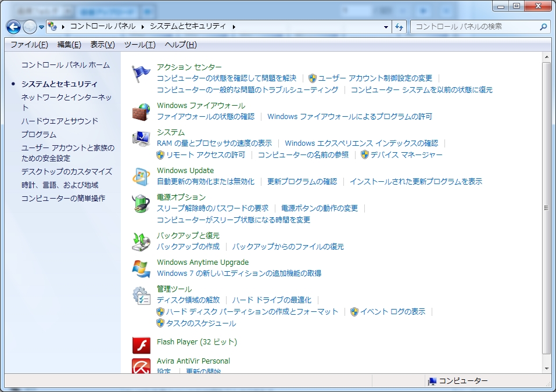Click the shield icon beside リモート アクセスの許可
Screen dimensions: 556x392
coord(160,155)
